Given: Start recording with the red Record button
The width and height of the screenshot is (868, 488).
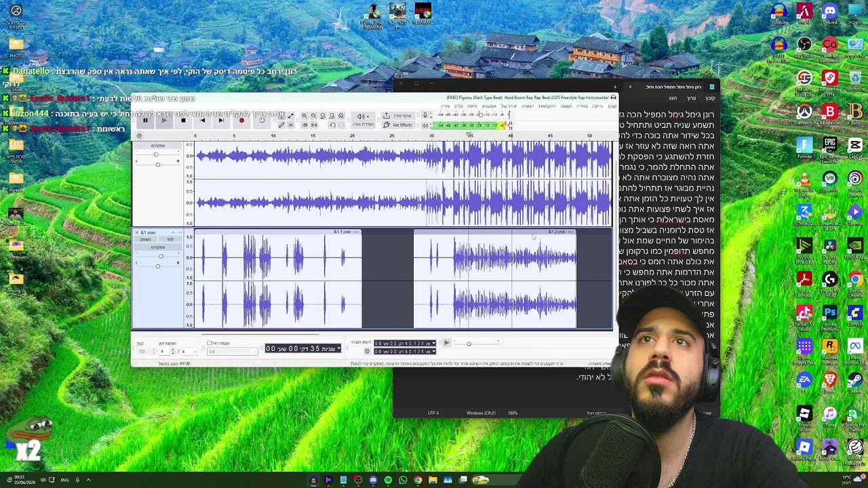Looking at the screenshot, I should pyautogui.click(x=241, y=120).
